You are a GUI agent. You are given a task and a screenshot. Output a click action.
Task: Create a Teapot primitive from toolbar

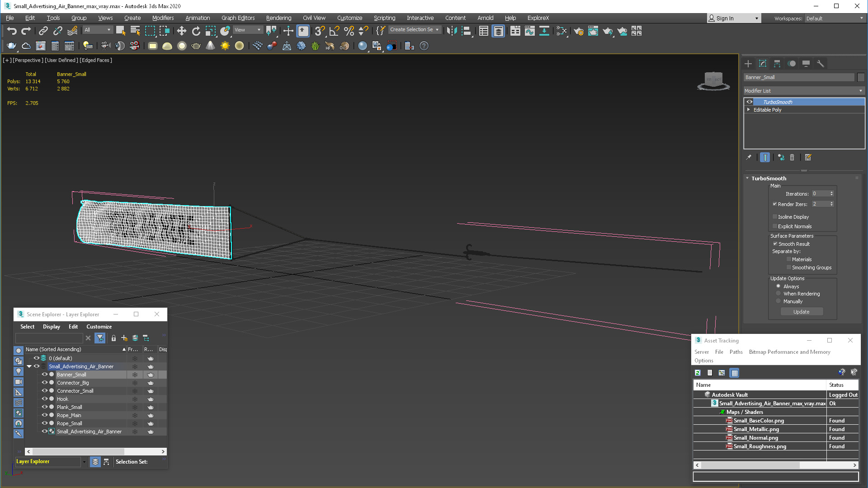click(x=196, y=46)
